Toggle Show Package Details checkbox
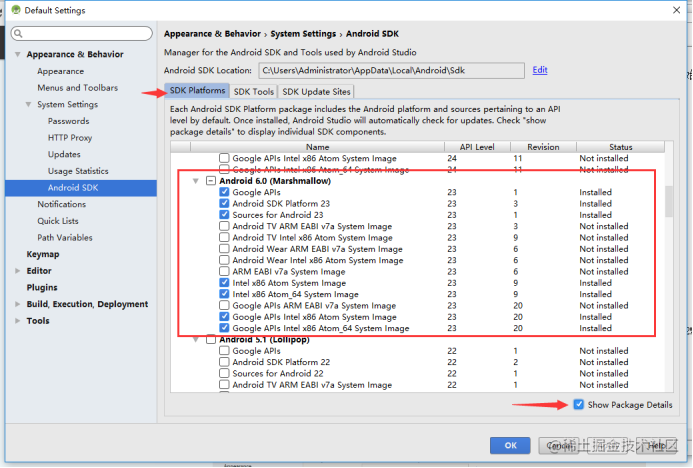693x468 pixels. [x=579, y=404]
